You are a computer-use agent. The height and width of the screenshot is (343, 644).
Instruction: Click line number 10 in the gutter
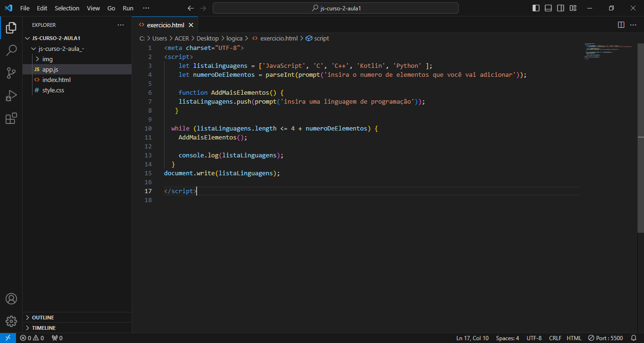[x=148, y=128]
